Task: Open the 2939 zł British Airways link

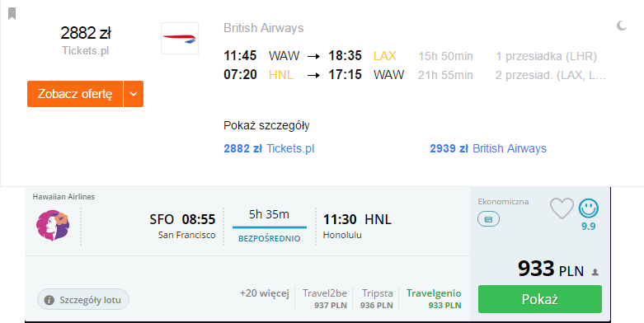Action: pos(488,148)
